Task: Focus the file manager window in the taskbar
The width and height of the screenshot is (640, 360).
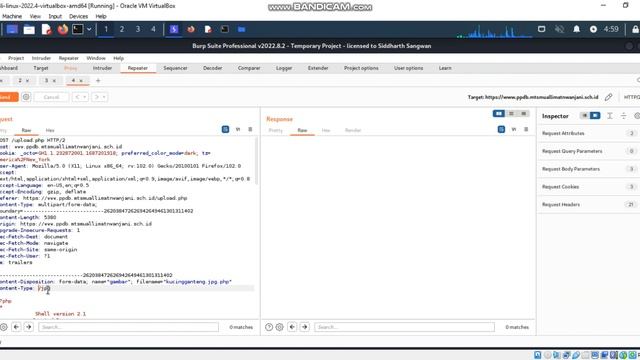Action: pyautogui.click(x=242, y=29)
